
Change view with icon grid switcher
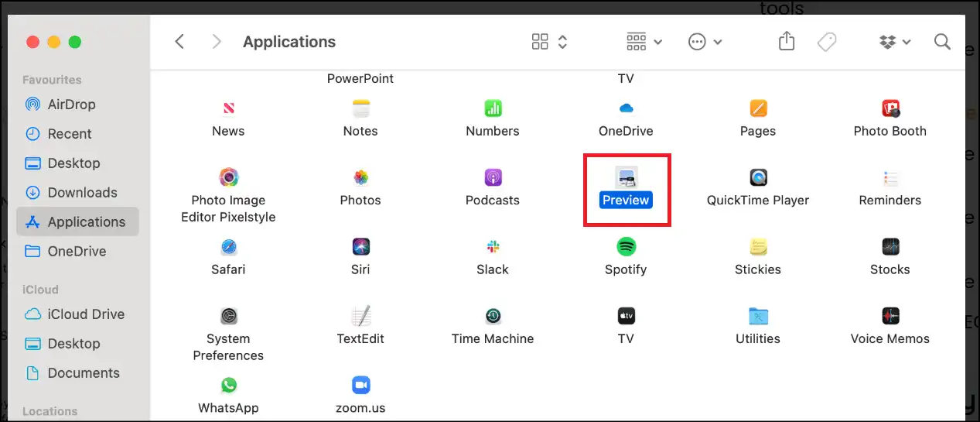tap(550, 42)
